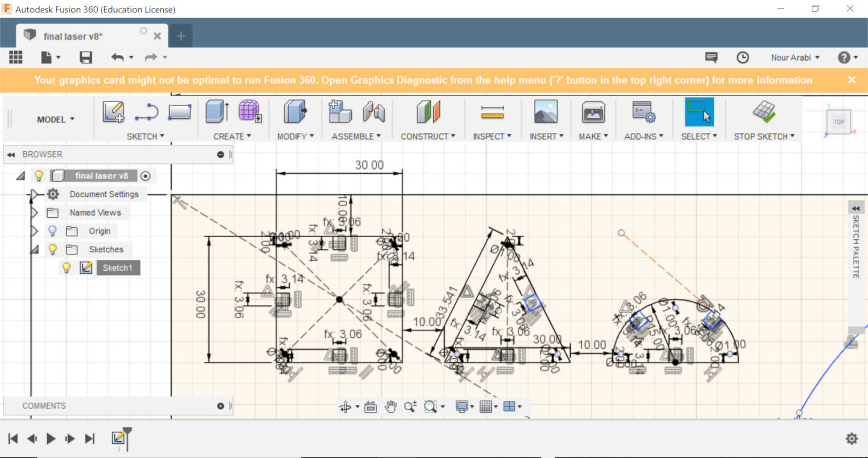The width and height of the screenshot is (868, 458).
Task: Select the Create Sketch tool
Action: (x=113, y=112)
